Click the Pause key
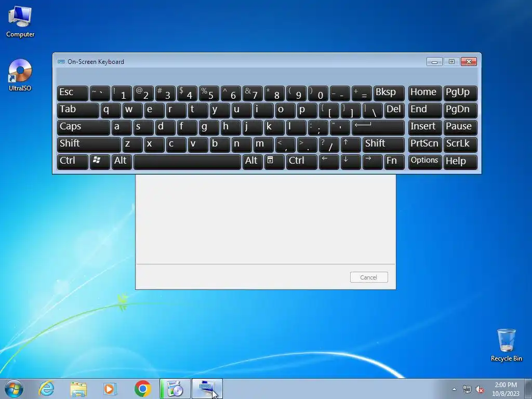The width and height of the screenshot is (532, 399). point(460,128)
